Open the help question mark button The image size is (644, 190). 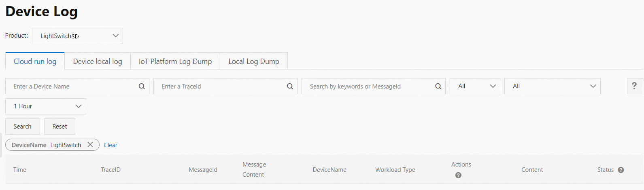pyautogui.click(x=634, y=86)
